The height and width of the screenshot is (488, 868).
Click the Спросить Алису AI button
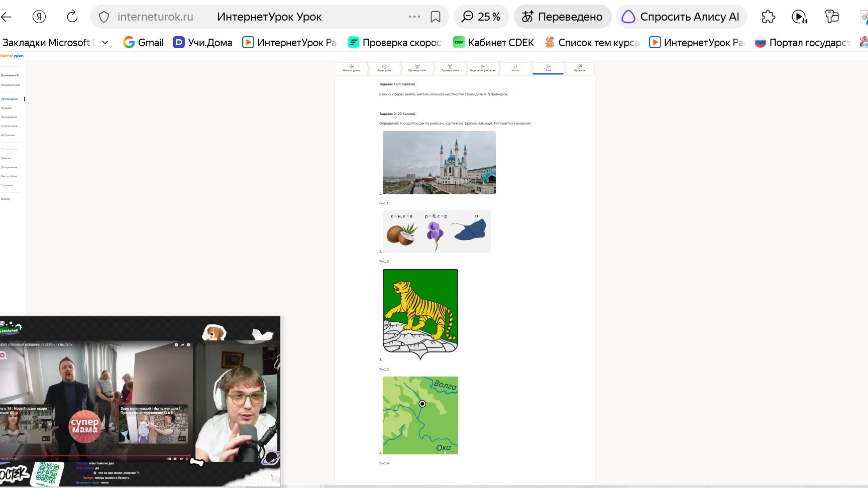[682, 17]
